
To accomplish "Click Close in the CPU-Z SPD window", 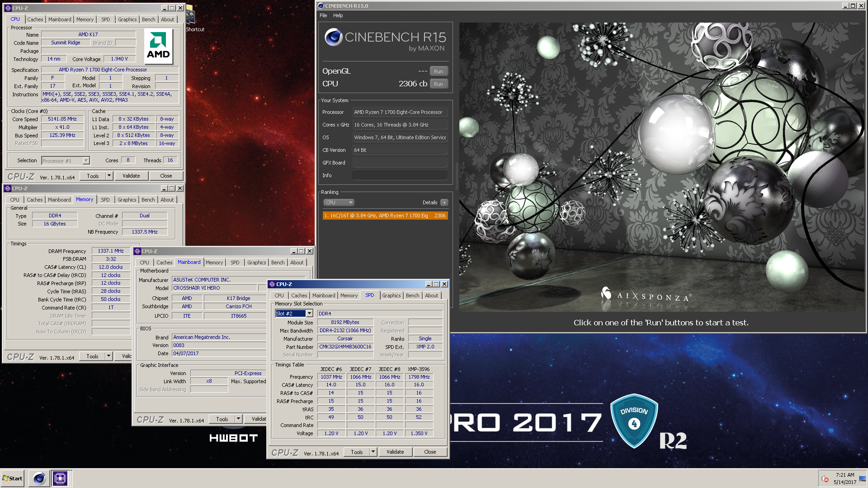I will [x=430, y=452].
